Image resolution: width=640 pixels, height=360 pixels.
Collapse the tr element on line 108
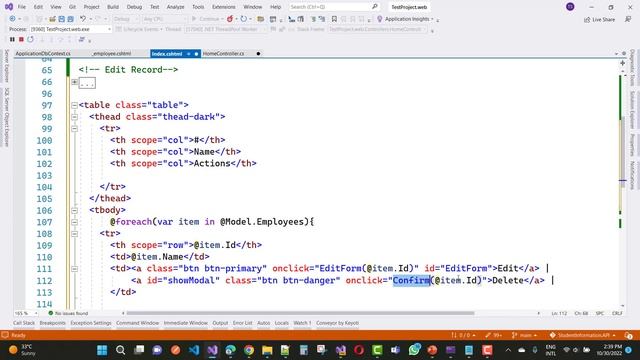click(x=74, y=234)
